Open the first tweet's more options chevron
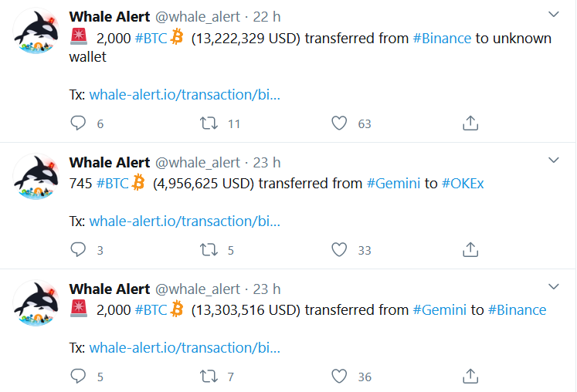 coord(554,15)
